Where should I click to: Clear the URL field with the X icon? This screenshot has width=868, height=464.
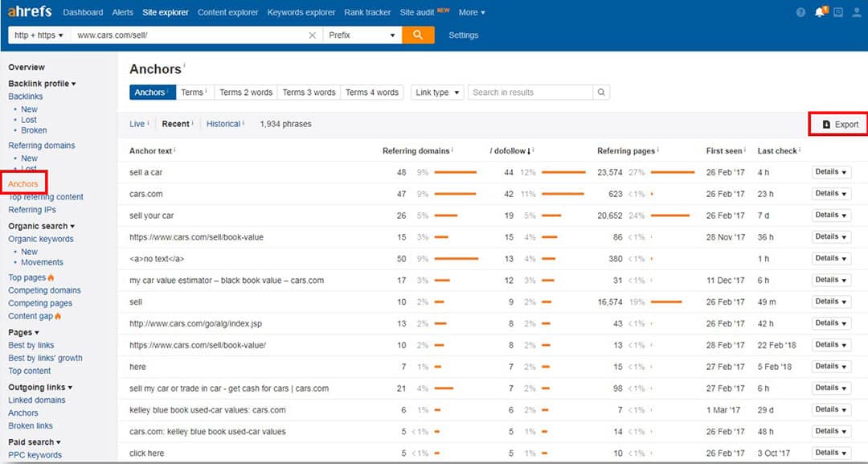[313, 35]
